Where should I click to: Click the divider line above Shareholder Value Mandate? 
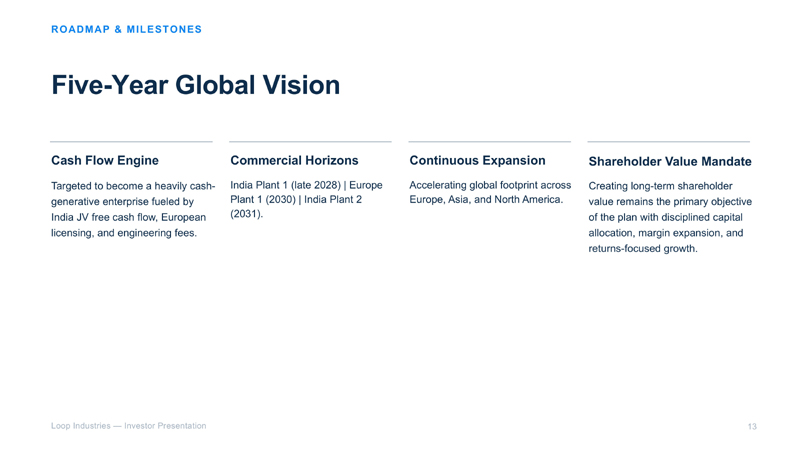[x=669, y=141]
